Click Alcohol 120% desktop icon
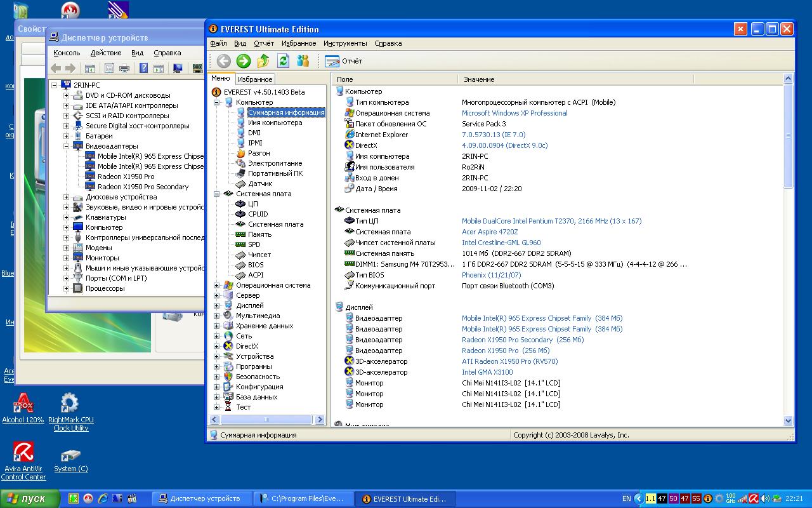This screenshot has width=812, height=508. click(x=23, y=408)
